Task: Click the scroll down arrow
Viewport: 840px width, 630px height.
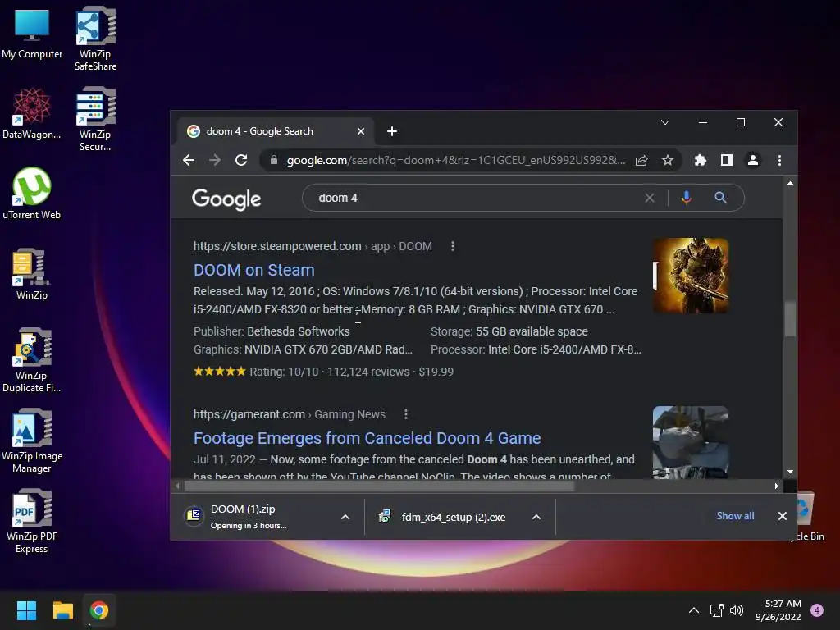Action: point(790,472)
